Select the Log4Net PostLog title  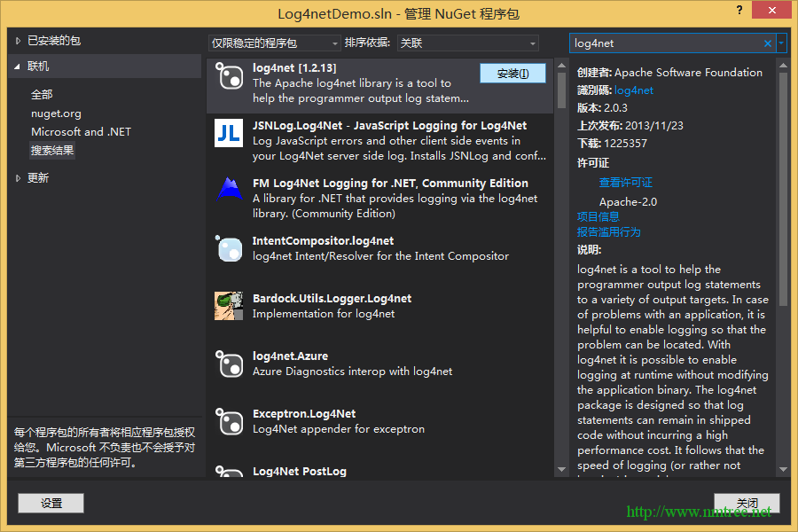300,472
